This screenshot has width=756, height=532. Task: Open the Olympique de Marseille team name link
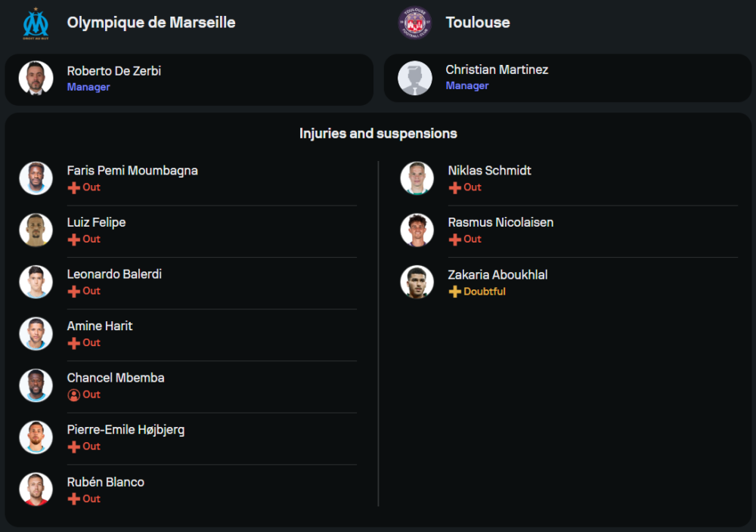(151, 23)
